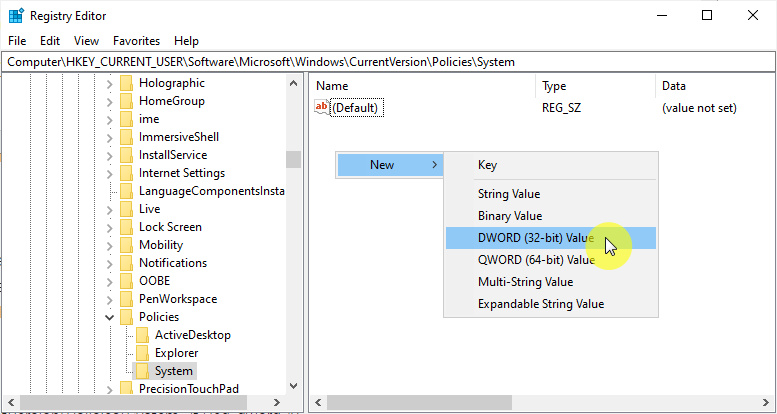Click the Explorer folder icon in tree
This screenshot has width=777, height=414.
(x=142, y=353)
